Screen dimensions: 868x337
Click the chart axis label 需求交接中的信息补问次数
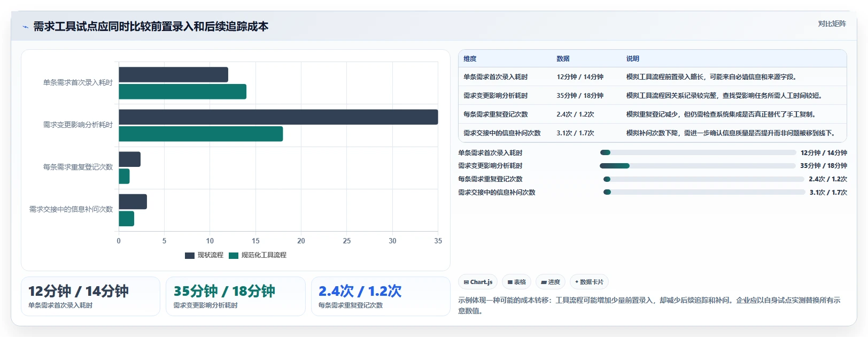[x=71, y=209]
